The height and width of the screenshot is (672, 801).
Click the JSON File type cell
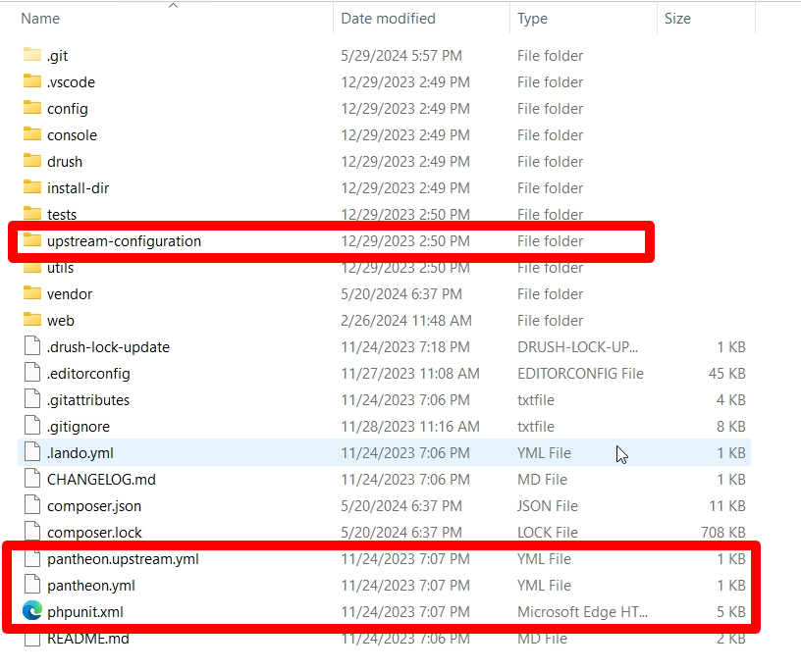[x=548, y=506]
